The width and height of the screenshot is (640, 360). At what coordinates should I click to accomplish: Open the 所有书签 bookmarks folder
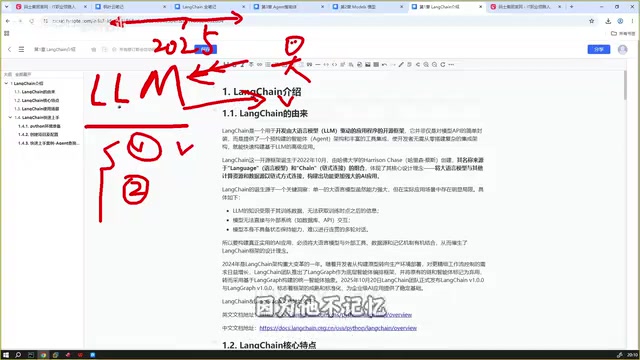click(623, 33)
